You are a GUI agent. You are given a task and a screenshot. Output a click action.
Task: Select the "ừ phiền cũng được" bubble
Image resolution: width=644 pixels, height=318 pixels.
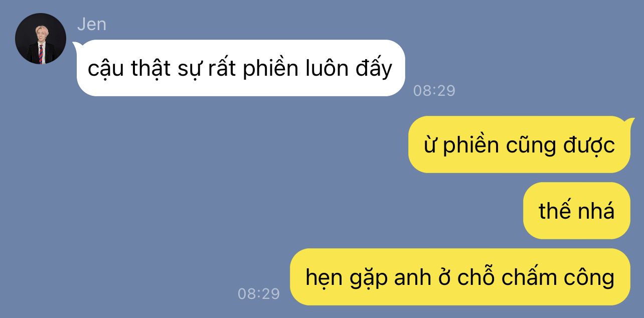point(519,144)
